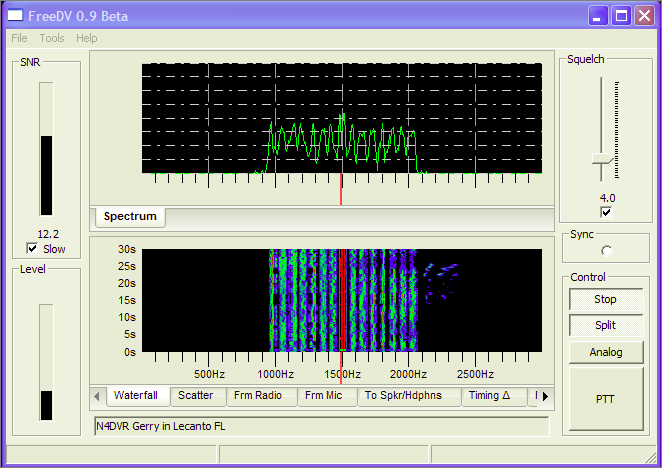Click the FreeDV application icon in title bar

[x=16, y=16]
